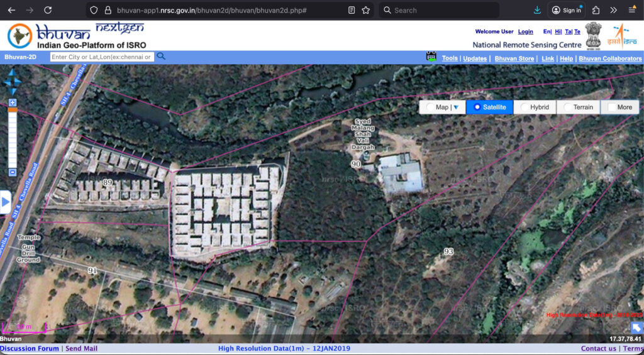Open the browser extensions puzzle icon
Image resolution: width=644 pixels, height=355 pixels.
596,10
